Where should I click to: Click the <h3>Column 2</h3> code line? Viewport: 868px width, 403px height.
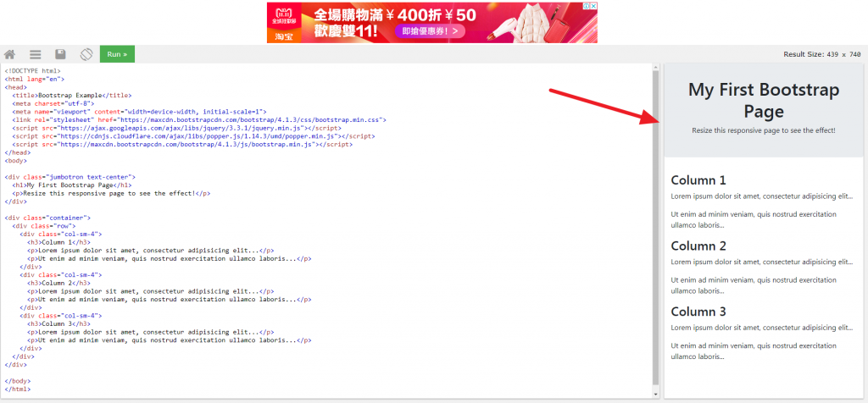tap(58, 283)
